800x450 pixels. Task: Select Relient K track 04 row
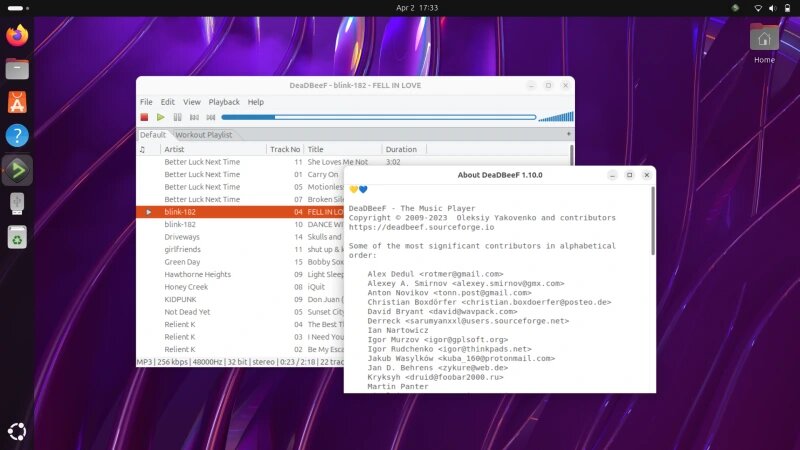click(240, 324)
